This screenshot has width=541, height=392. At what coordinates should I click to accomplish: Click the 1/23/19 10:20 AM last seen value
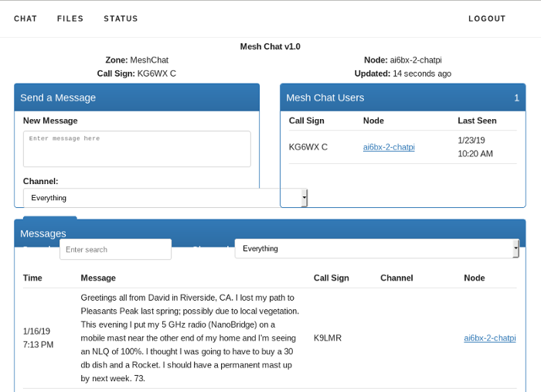(475, 147)
